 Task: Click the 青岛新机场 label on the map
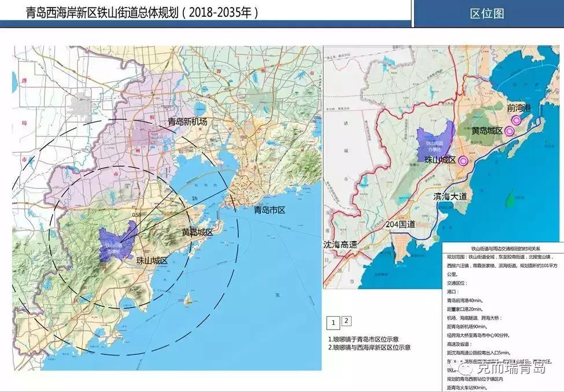coord(187,122)
